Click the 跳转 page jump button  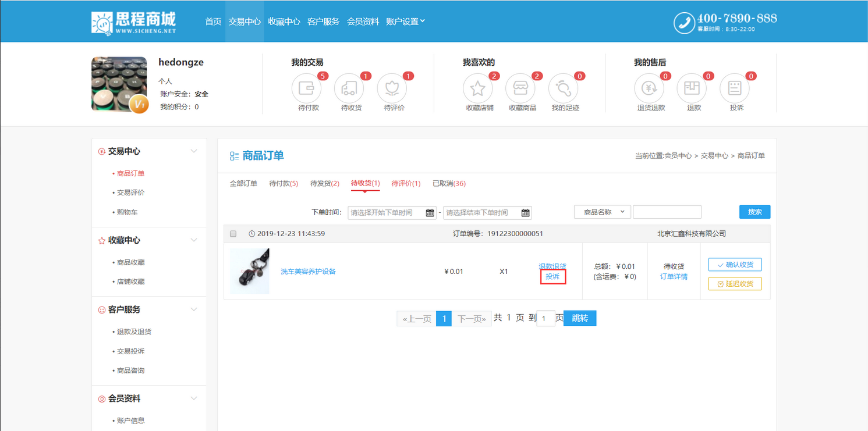pyautogui.click(x=580, y=318)
